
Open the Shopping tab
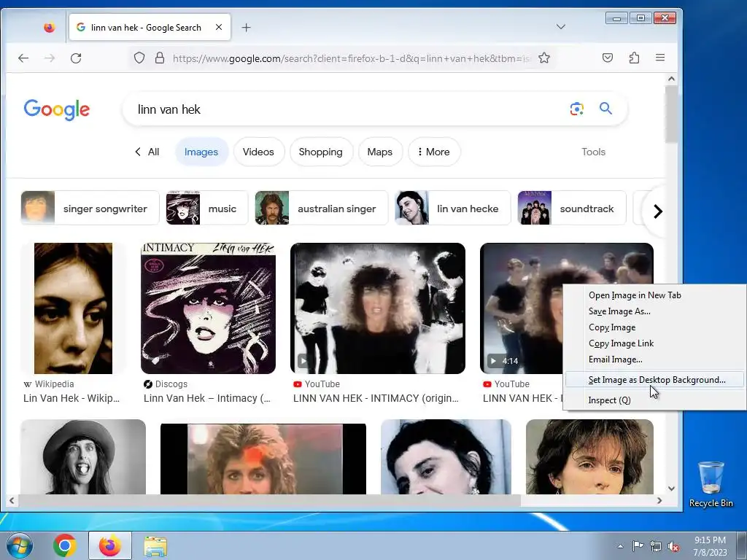pos(321,152)
